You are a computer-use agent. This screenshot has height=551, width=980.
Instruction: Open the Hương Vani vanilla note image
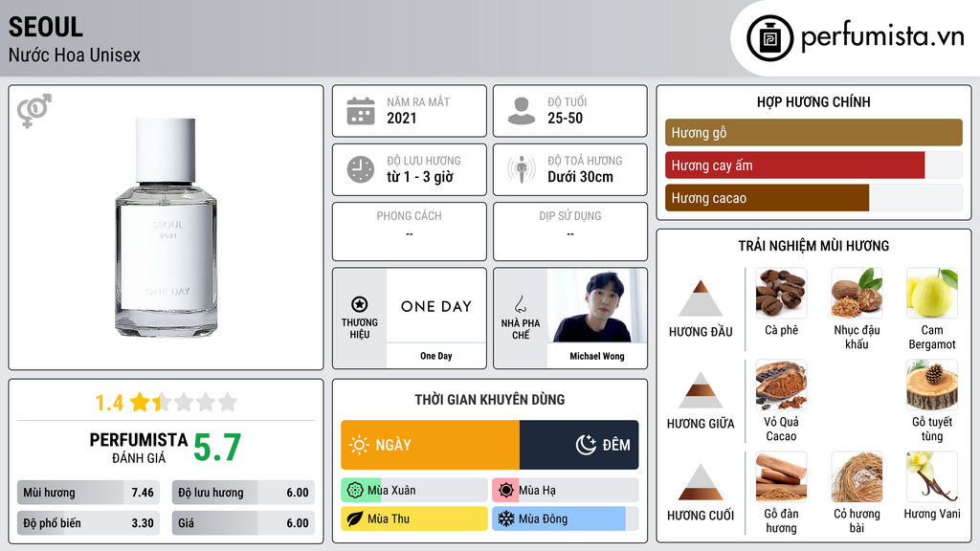pyautogui.click(x=932, y=476)
